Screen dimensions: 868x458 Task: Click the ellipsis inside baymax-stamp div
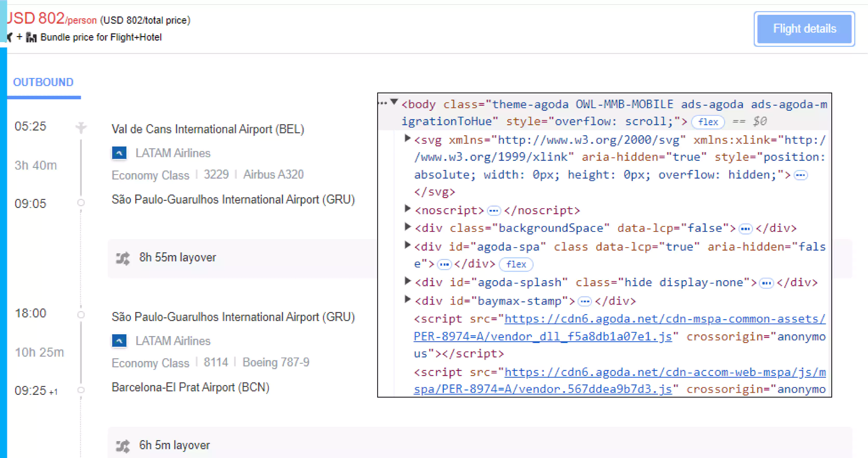point(585,301)
